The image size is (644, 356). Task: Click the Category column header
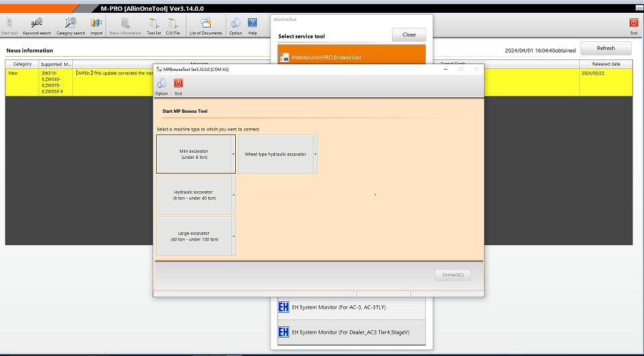22,64
